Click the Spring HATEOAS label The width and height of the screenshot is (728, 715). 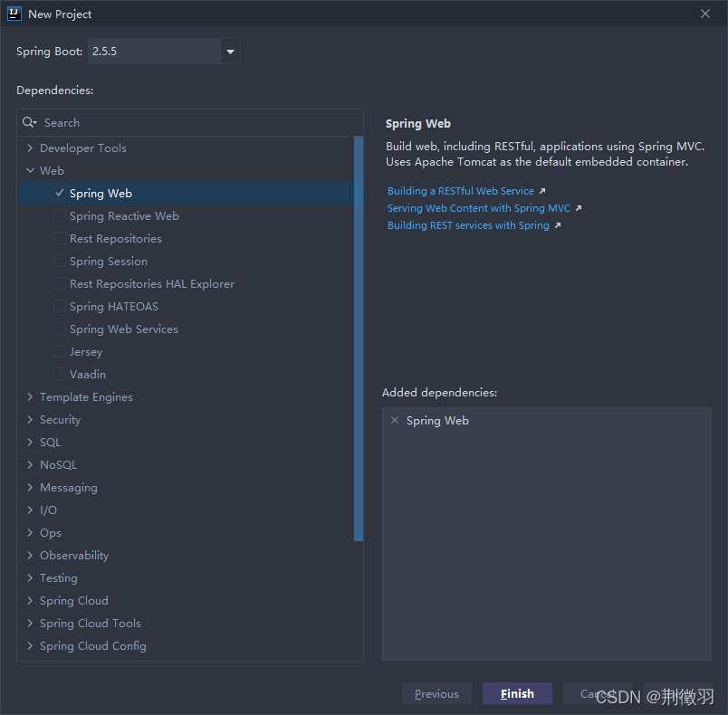click(x=114, y=306)
